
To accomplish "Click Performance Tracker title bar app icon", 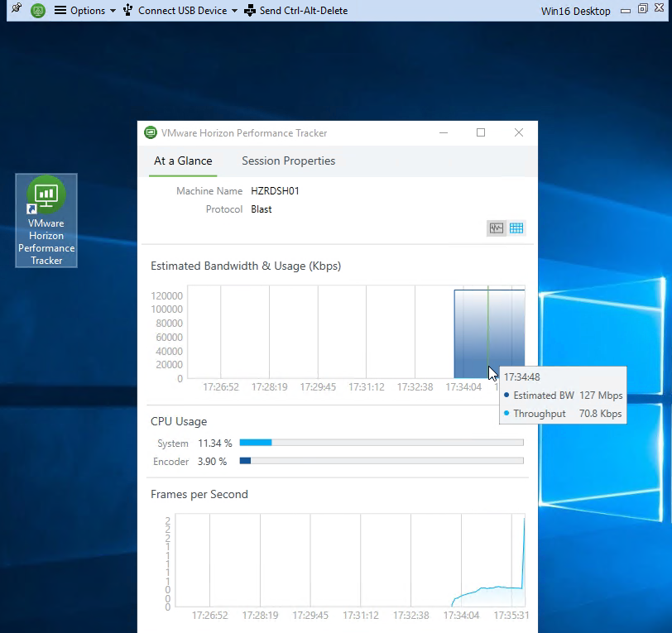I will point(151,133).
